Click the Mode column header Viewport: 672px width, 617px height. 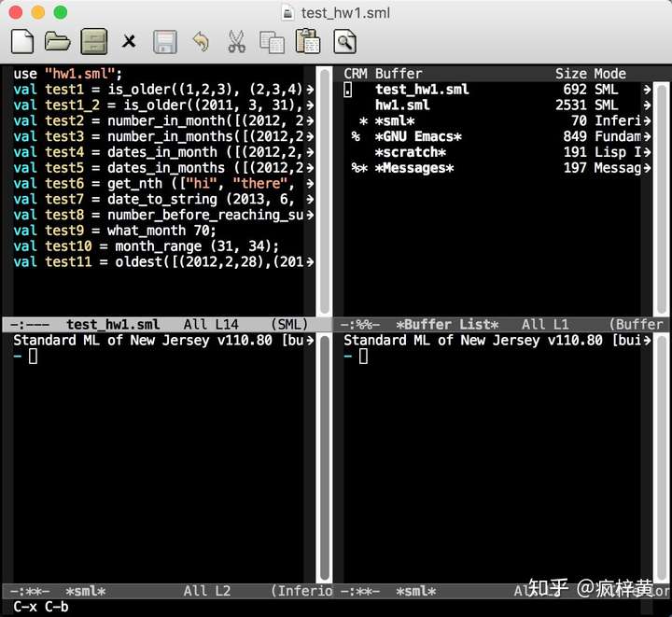click(609, 74)
